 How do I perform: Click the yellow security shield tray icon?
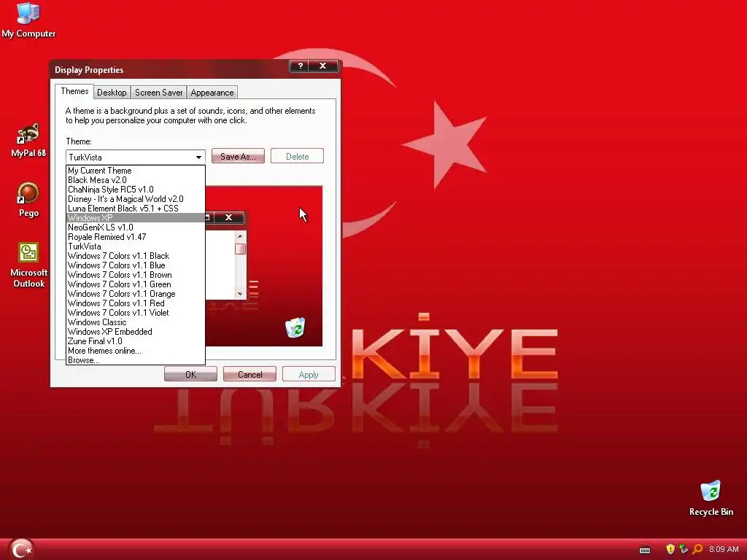point(670,549)
